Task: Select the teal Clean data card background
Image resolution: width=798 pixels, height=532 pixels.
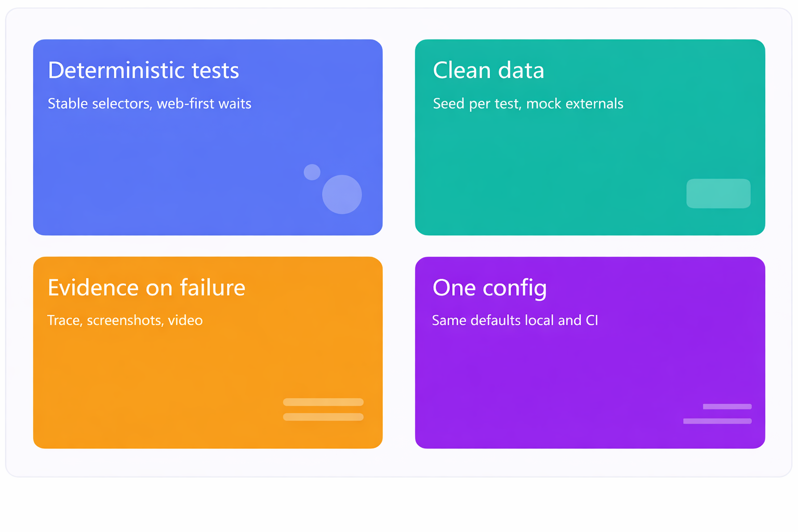Action: [x=546, y=171]
